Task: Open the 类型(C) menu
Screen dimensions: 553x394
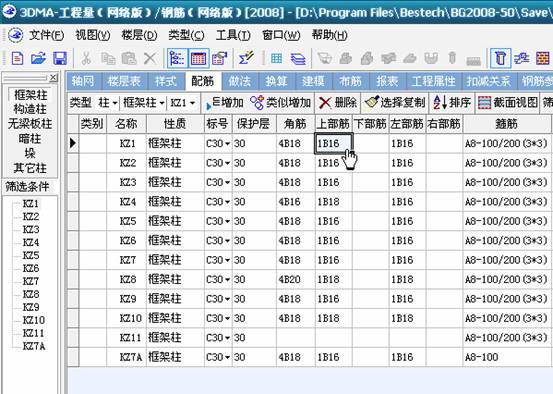Action: [186, 35]
